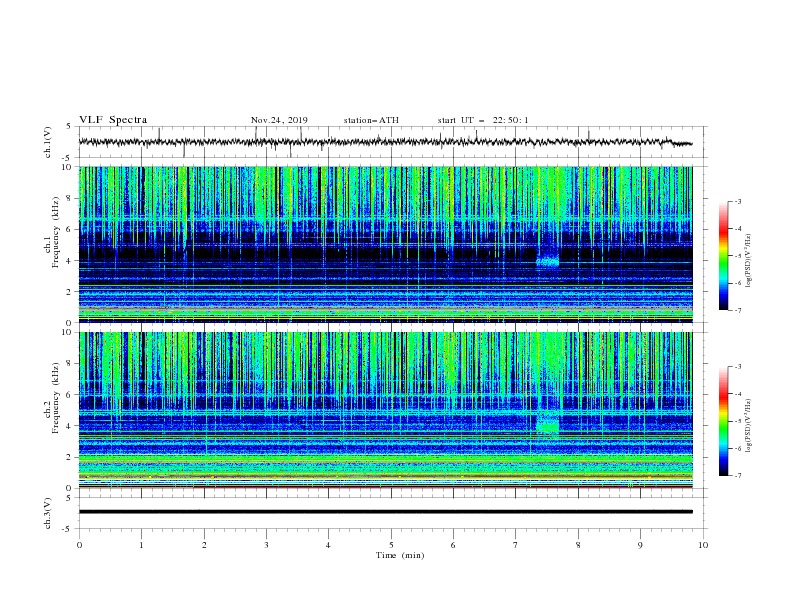Click the ch.1 spectrogram color scale bar

tap(723, 256)
